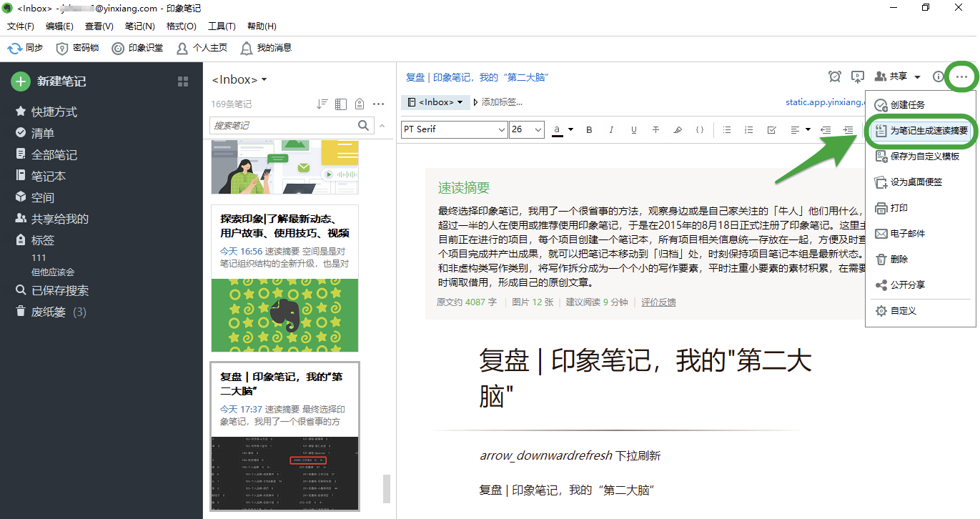
Task: Toggle bold formatting
Action: [x=590, y=129]
